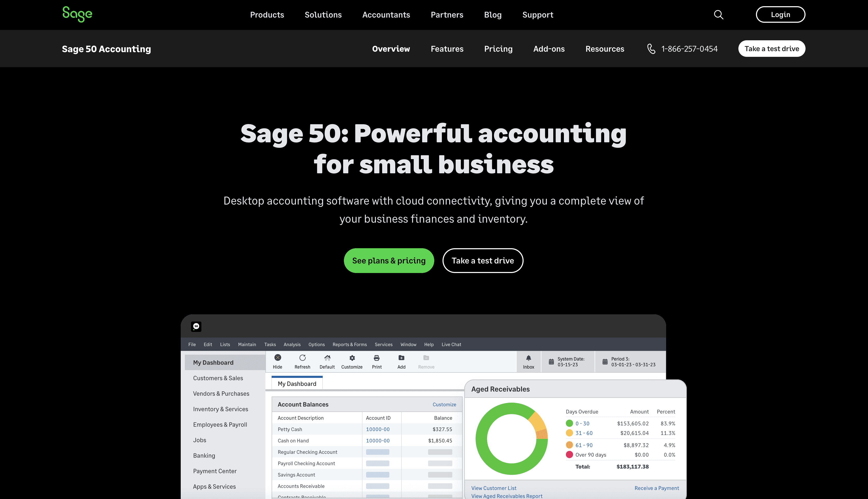
Task: Click the Refresh icon in dashboard toolbar
Action: point(303,358)
